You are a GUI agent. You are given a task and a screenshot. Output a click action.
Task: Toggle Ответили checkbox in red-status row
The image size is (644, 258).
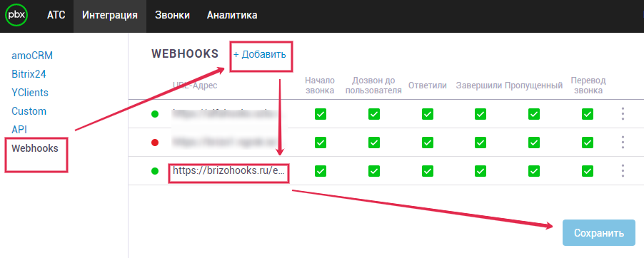pos(427,143)
